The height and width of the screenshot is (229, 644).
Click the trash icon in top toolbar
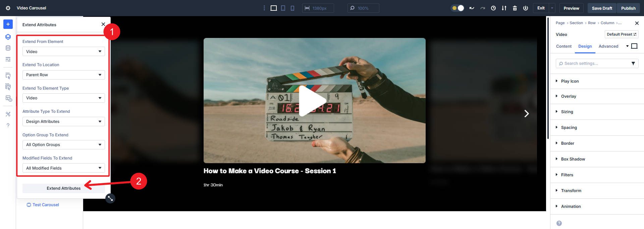(515, 8)
